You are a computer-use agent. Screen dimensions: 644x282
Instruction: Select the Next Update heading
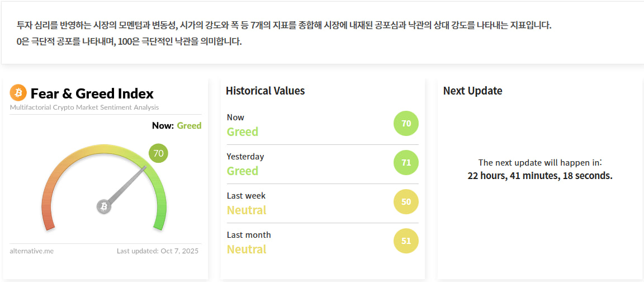[472, 91]
